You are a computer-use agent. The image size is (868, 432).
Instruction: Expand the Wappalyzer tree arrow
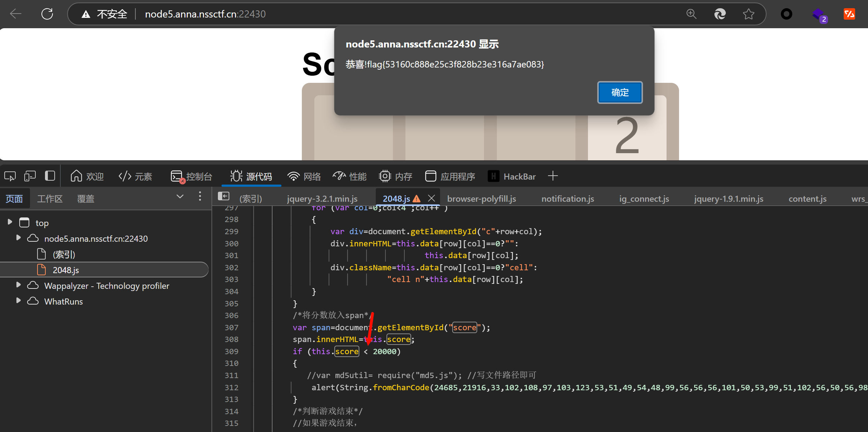pyautogui.click(x=18, y=285)
